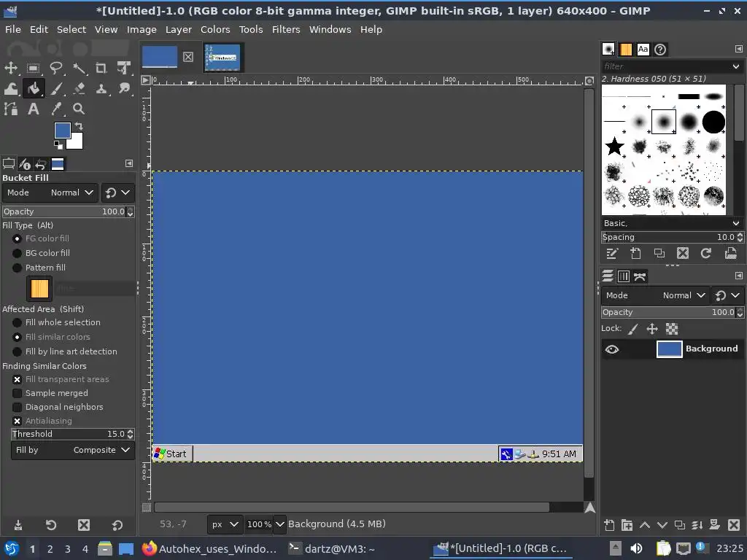Image resolution: width=747 pixels, height=560 pixels.
Task: Select the Warp Transform tool
Action: coord(10,88)
